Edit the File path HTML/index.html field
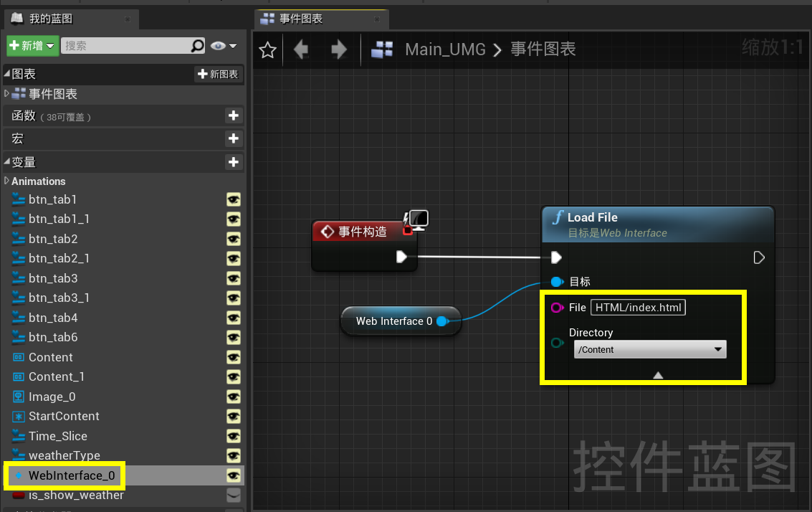812x512 pixels. tap(638, 308)
